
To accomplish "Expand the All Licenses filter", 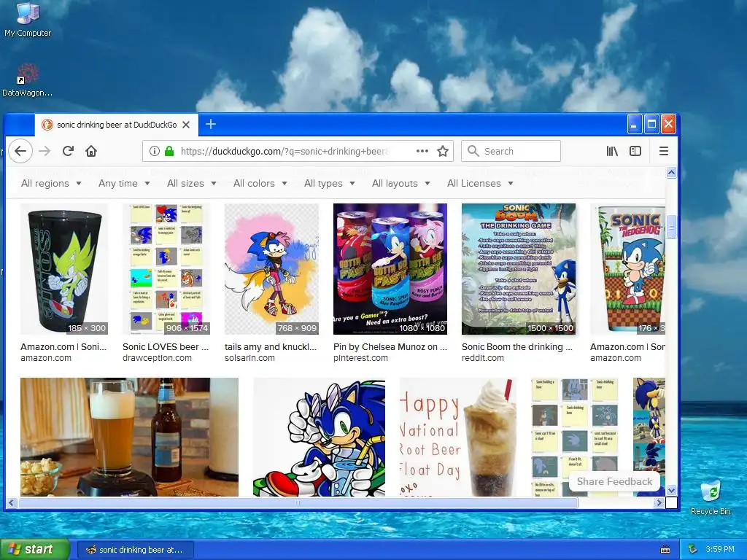I will click(x=480, y=183).
